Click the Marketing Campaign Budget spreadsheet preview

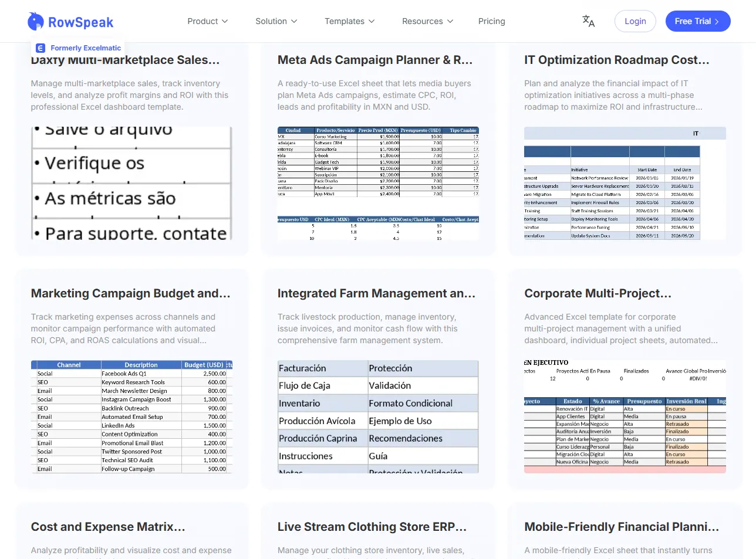coord(131,416)
